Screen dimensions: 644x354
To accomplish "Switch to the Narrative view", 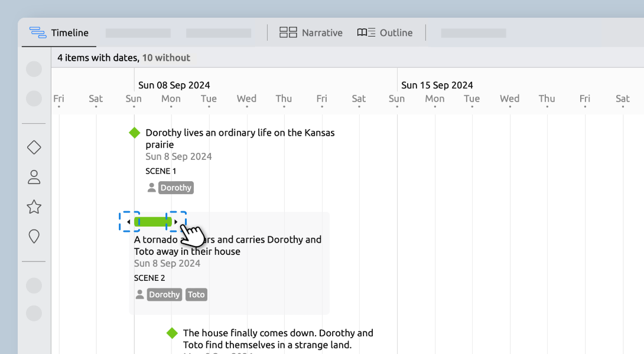I will click(311, 32).
